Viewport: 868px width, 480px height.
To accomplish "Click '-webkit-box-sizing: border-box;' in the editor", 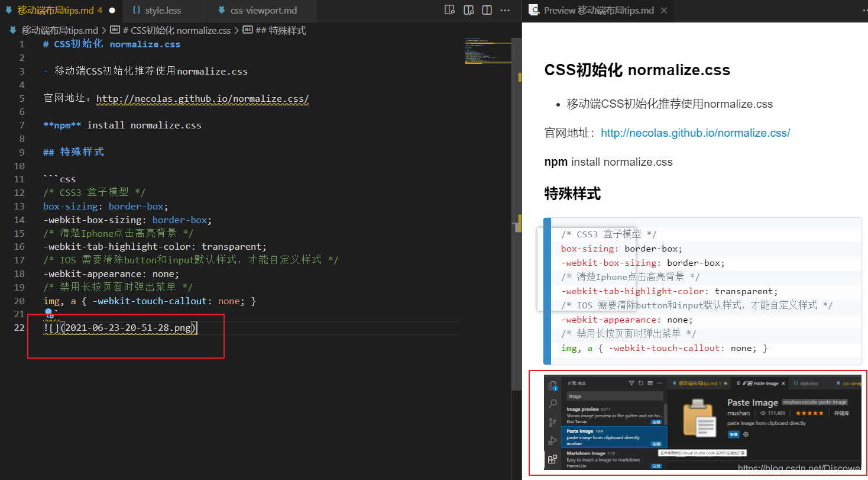I will [128, 220].
